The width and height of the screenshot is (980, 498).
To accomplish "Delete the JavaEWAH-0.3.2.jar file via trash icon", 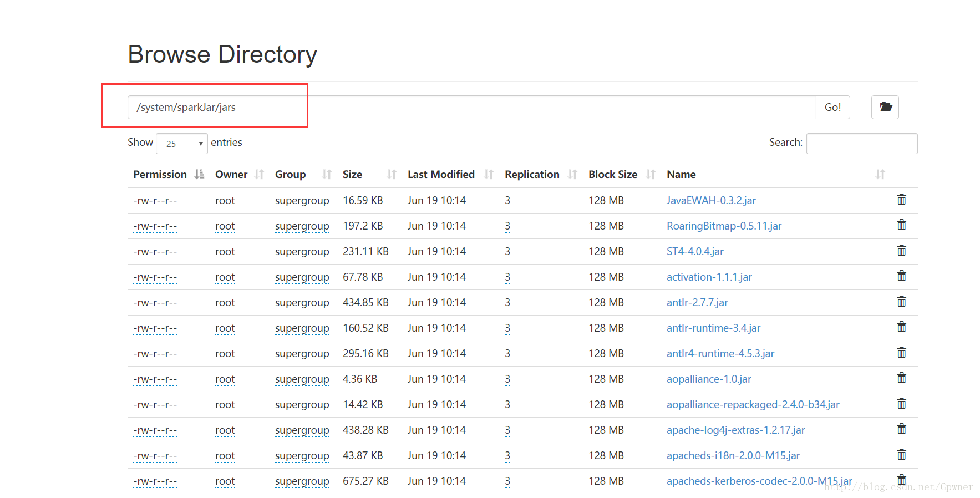I will (x=901, y=200).
